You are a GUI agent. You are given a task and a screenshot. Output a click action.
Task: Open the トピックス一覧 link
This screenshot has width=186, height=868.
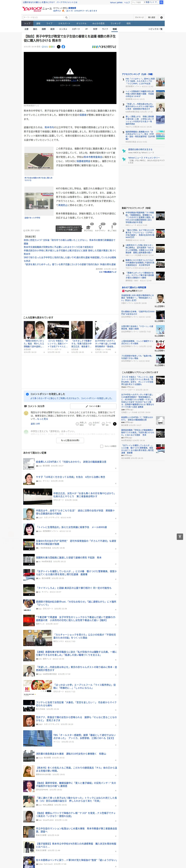coord(155,29)
